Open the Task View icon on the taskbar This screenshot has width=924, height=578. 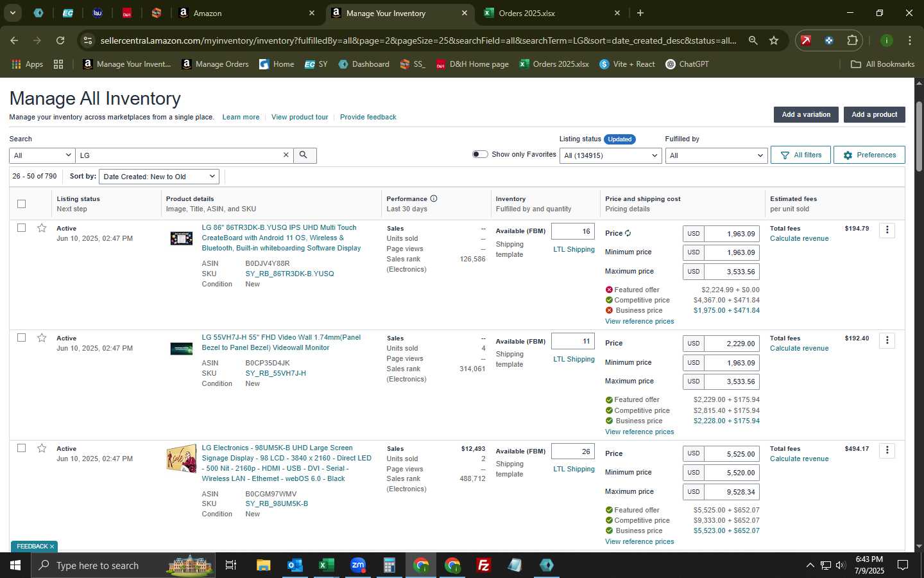click(x=231, y=565)
